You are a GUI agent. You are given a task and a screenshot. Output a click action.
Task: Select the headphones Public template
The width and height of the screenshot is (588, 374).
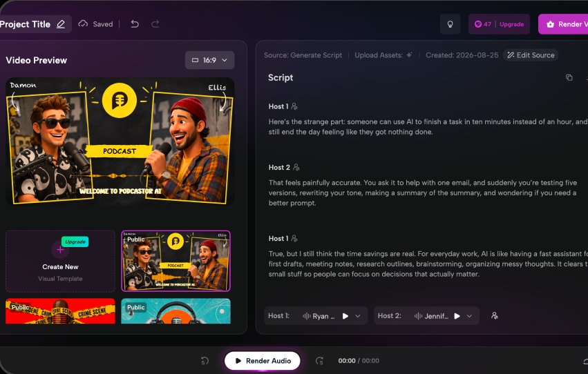click(x=176, y=311)
